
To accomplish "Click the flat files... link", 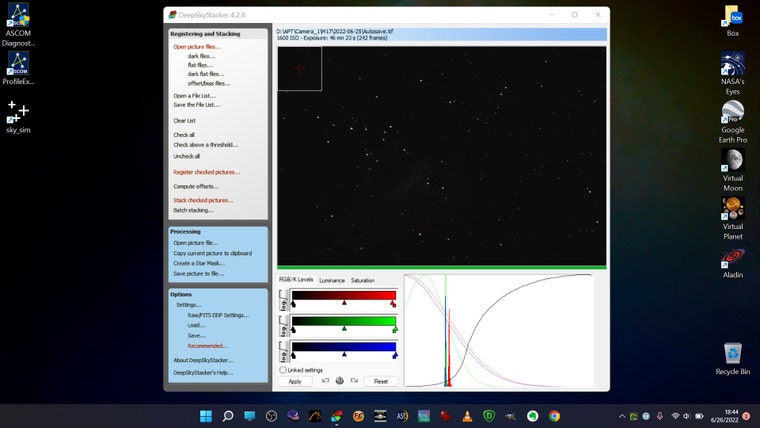I will click(x=200, y=65).
